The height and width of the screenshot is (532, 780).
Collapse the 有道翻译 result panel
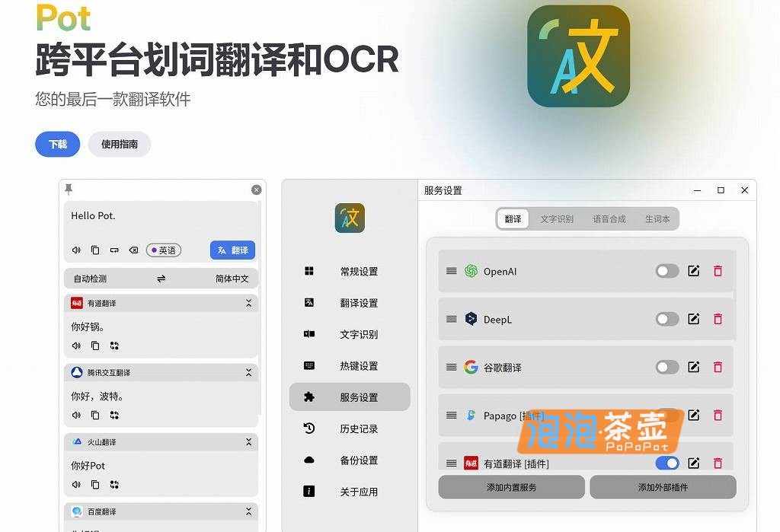coord(248,303)
